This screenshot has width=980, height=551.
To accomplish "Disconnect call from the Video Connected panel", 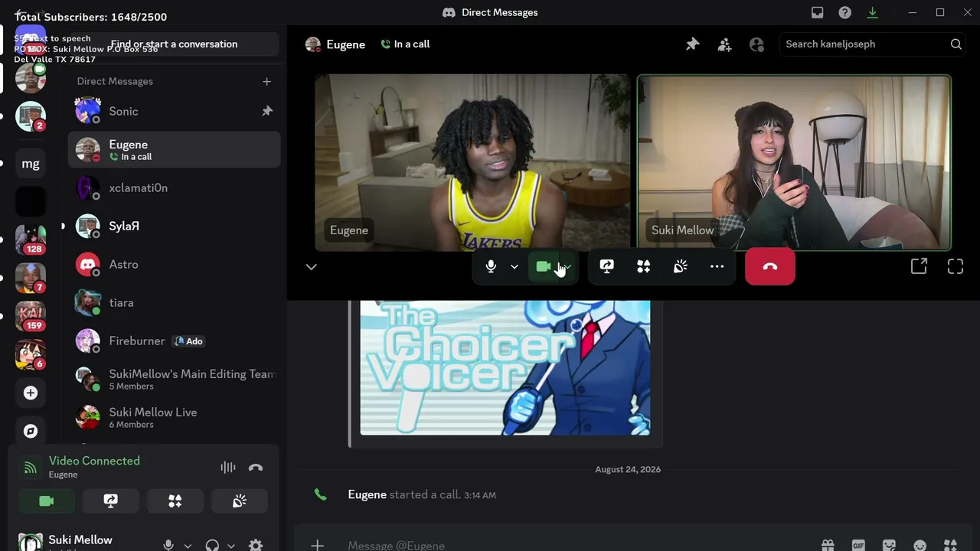I will 256,468.
